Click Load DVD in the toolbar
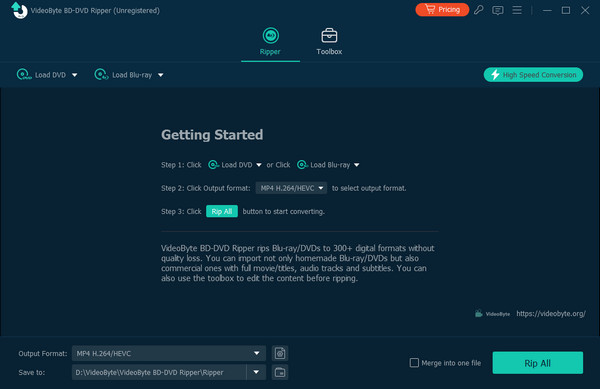 click(41, 75)
